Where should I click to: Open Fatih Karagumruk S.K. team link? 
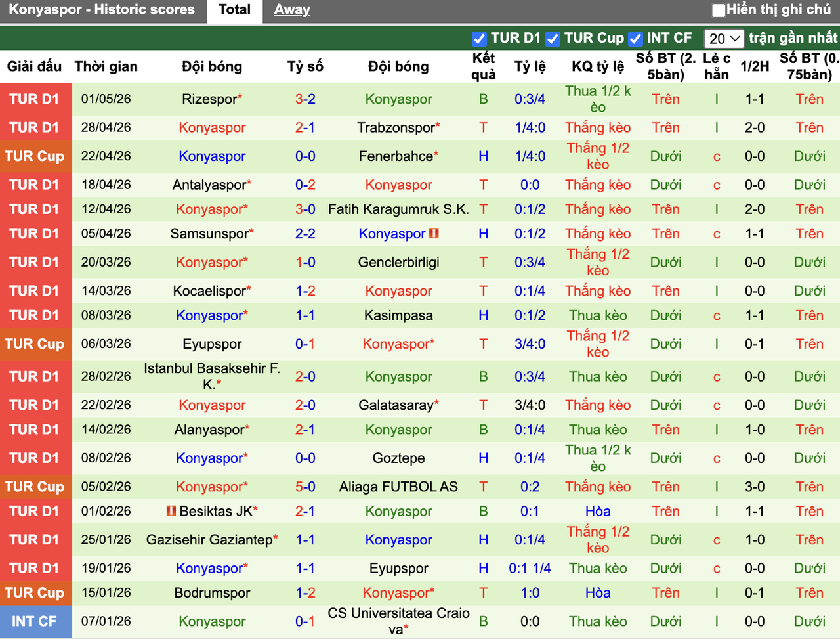pyautogui.click(x=398, y=209)
